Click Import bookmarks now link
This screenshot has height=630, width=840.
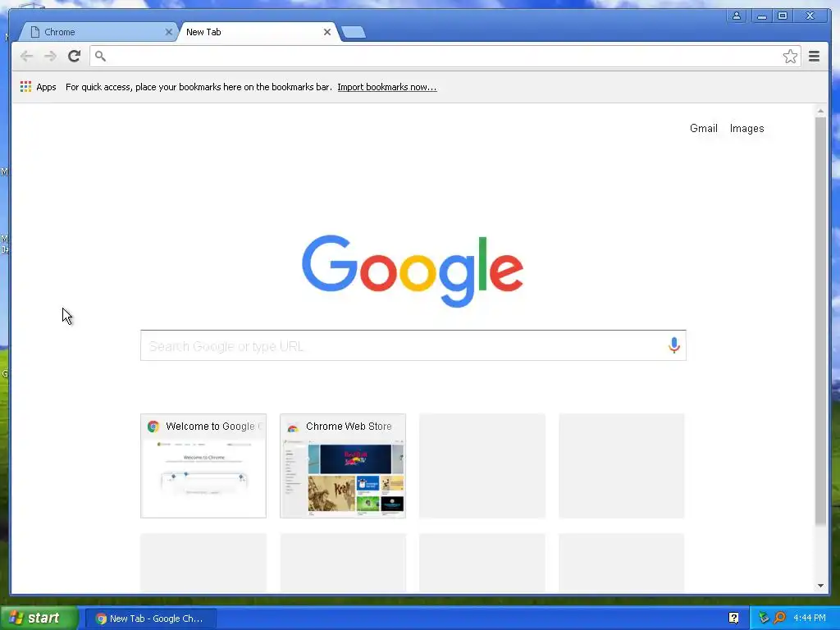tap(387, 87)
